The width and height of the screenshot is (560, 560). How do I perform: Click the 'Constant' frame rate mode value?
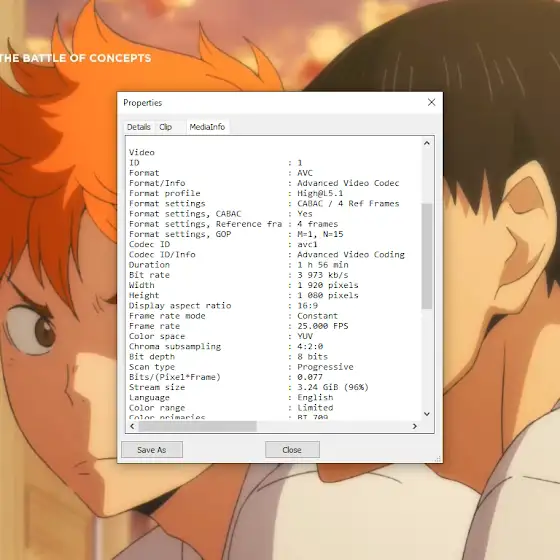318,316
